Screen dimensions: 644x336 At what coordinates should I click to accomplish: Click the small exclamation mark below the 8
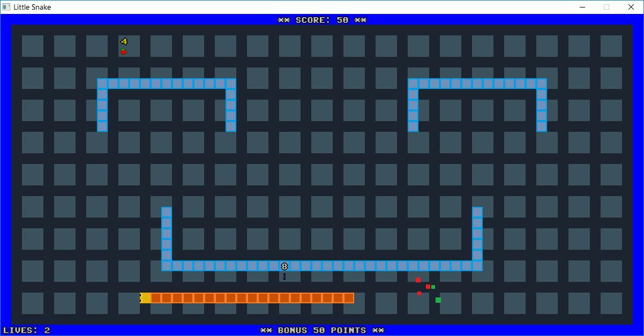coord(284,277)
